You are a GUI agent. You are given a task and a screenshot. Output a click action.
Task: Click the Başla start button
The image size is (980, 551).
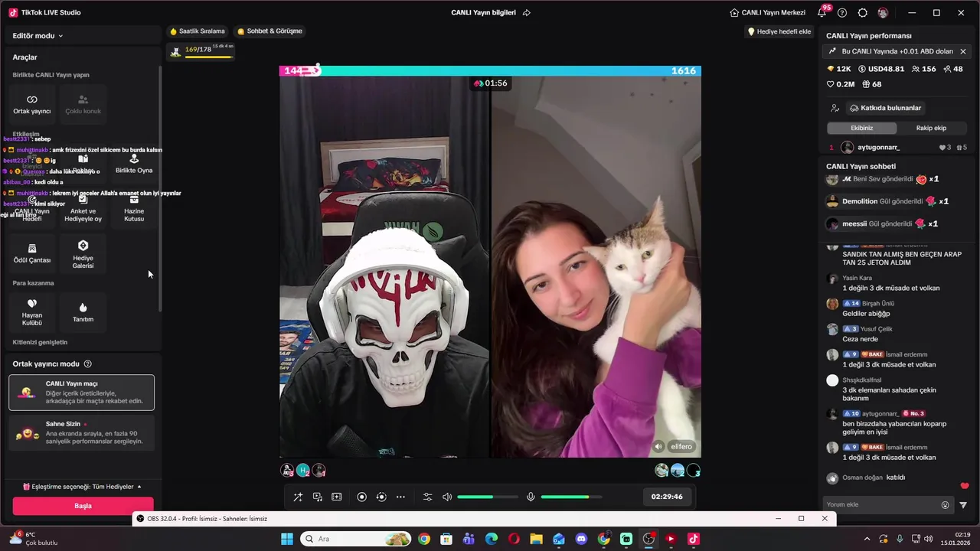pyautogui.click(x=83, y=506)
